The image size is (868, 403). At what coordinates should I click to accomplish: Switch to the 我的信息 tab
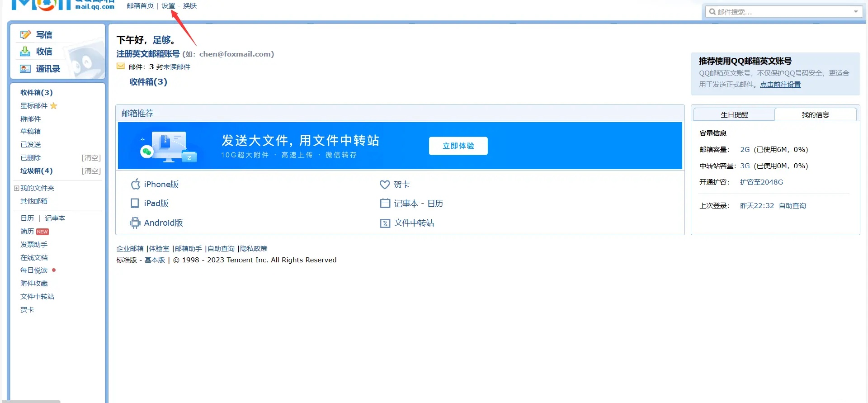(x=816, y=115)
